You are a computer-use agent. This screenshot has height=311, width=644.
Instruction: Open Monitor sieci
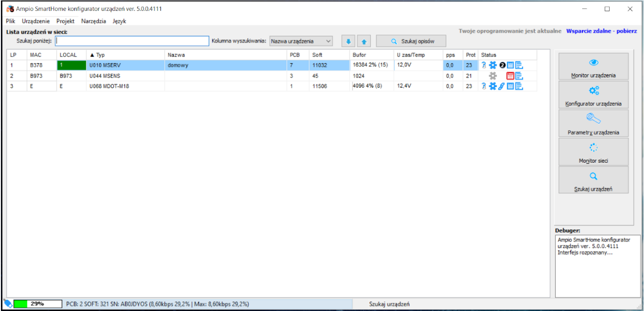[593, 152]
